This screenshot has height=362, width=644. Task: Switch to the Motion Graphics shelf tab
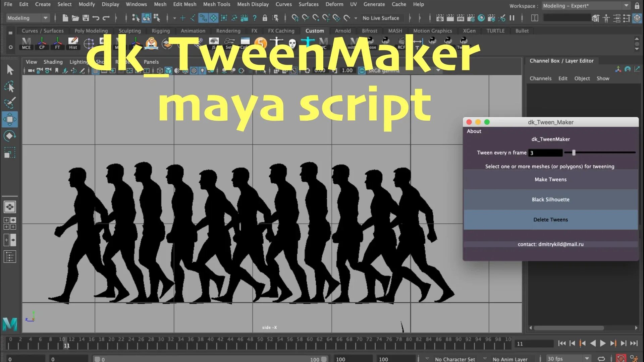coord(432,31)
